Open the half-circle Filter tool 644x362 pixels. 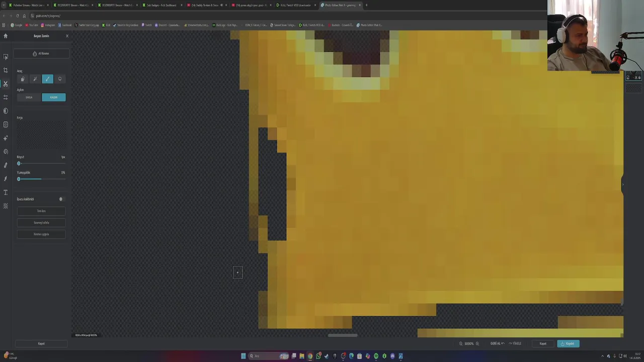pos(6,111)
